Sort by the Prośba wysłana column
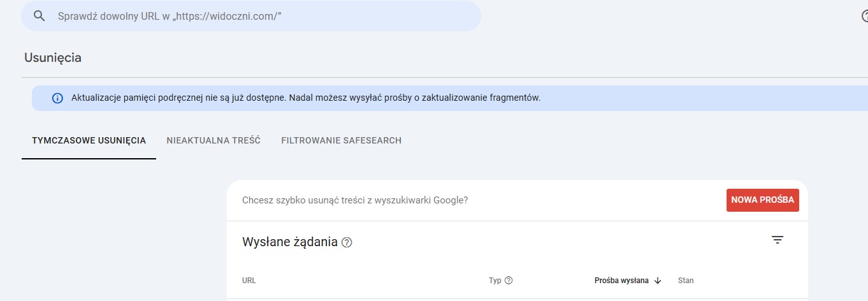The height and width of the screenshot is (301, 868). click(621, 281)
